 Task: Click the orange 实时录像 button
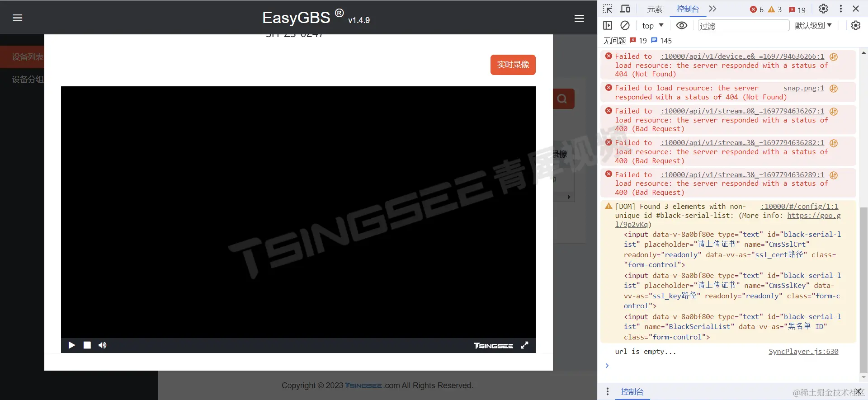513,65
